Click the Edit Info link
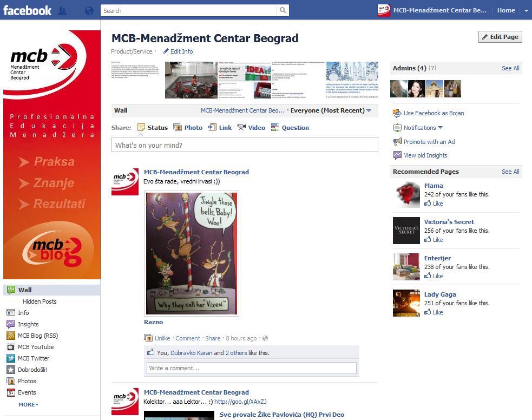This screenshot has width=532, height=420. coord(178,51)
